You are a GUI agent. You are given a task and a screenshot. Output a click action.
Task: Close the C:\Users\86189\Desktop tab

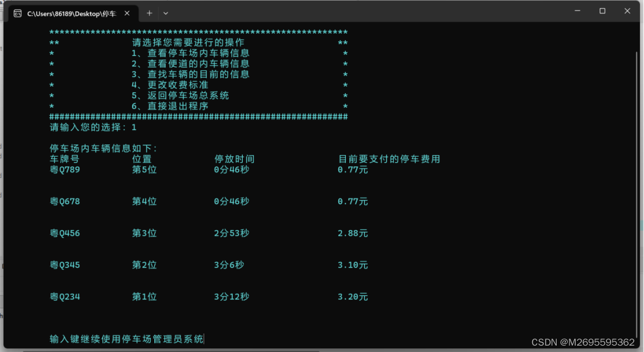pos(127,13)
